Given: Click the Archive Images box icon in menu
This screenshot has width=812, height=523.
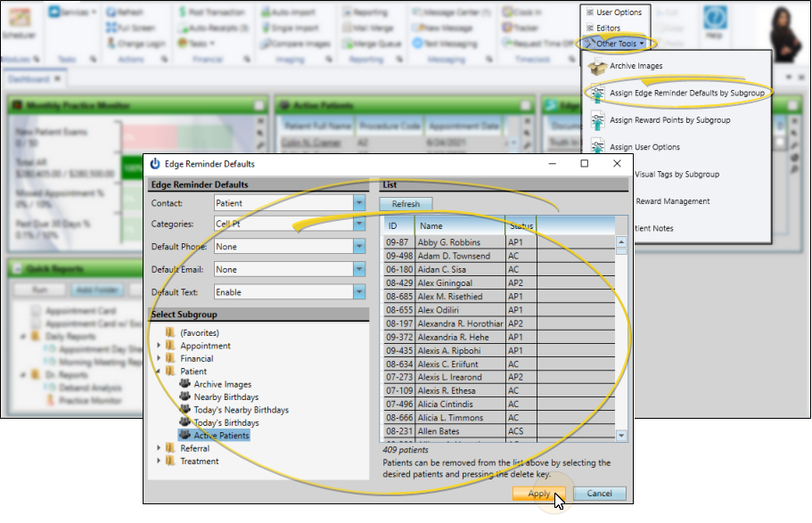Looking at the screenshot, I should 596,67.
